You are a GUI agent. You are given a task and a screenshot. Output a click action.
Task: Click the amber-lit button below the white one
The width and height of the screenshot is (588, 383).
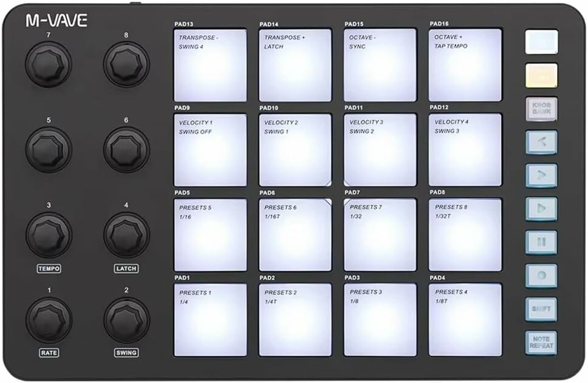[541, 74]
